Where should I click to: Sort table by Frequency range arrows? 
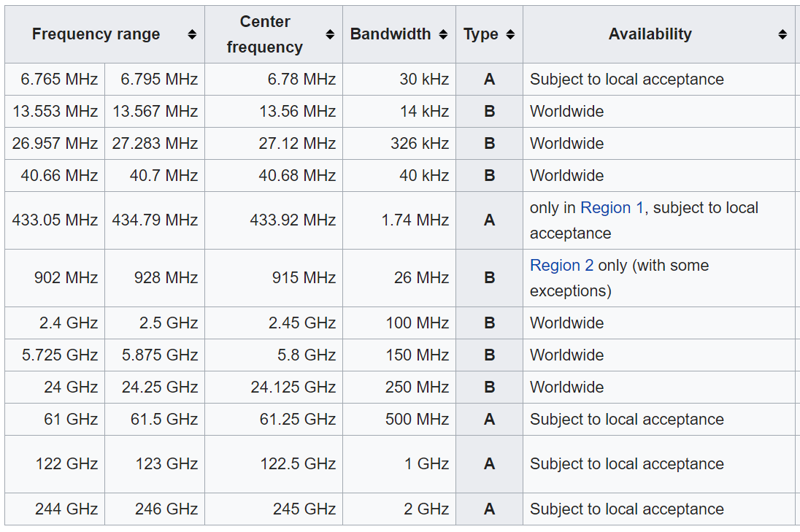tap(192, 34)
